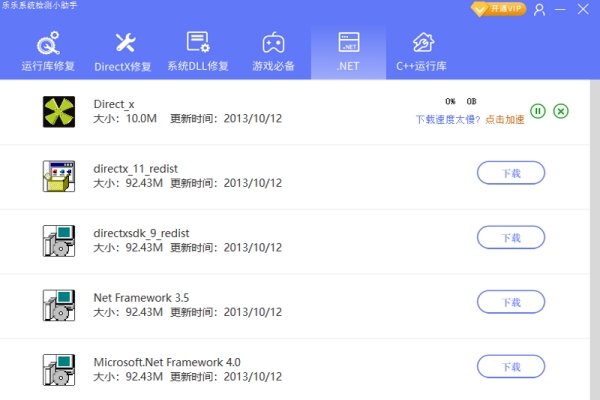Download Microsoft.Net Framework 4.0
This screenshot has width=600, height=400.
click(x=510, y=365)
